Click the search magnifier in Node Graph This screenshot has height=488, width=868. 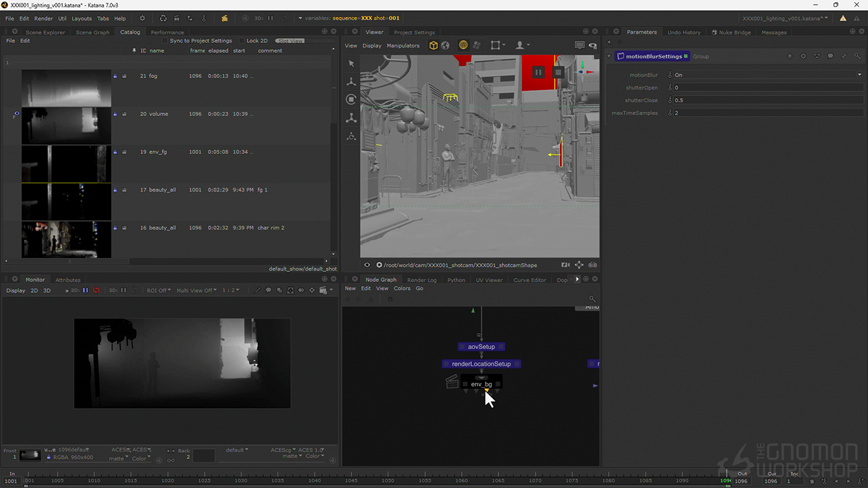coord(592,298)
